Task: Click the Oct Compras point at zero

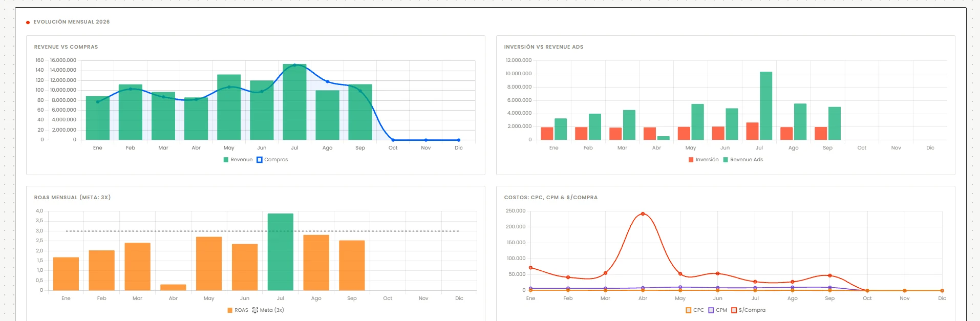Action: [393, 140]
